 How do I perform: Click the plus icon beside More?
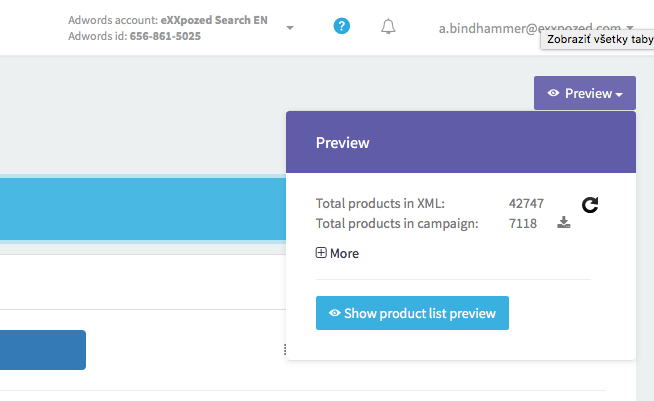click(321, 253)
